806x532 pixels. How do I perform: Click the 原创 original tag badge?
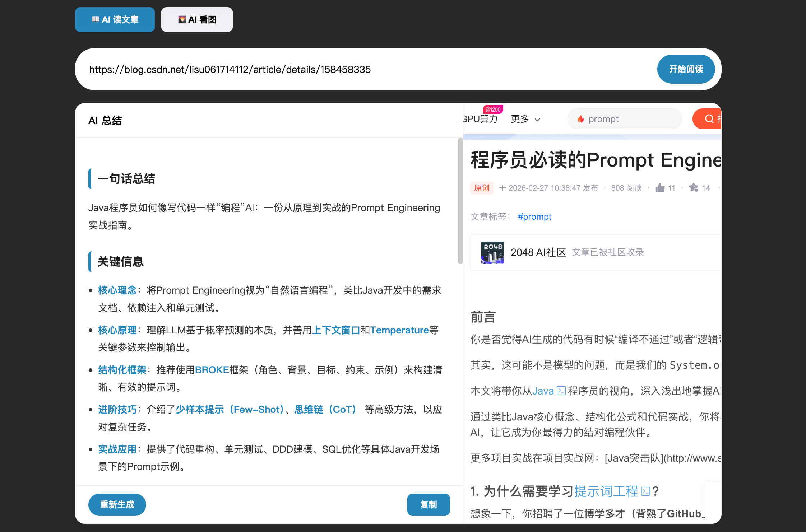pyautogui.click(x=482, y=188)
